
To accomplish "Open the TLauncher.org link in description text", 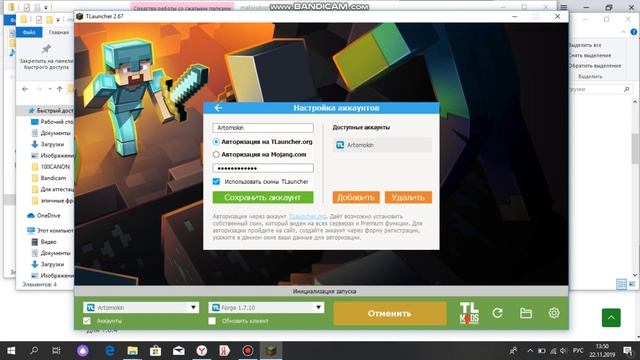I will tap(308, 216).
